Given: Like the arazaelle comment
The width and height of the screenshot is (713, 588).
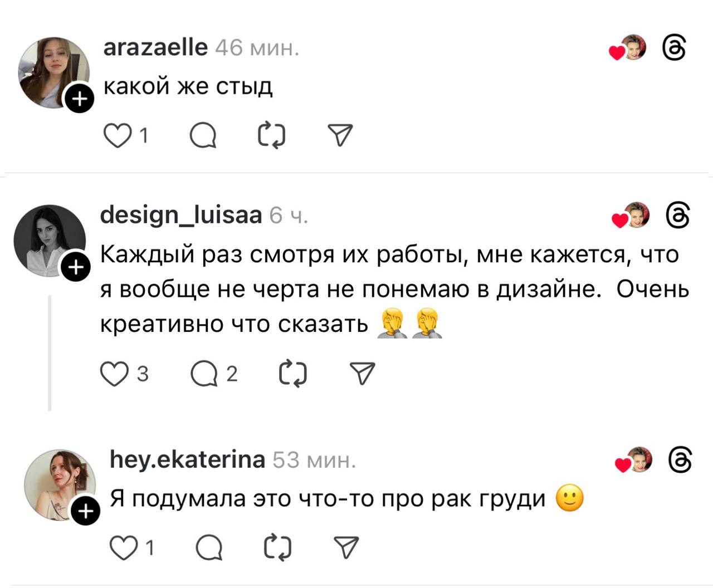Looking at the screenshot, I should click(x=117, y=136).
